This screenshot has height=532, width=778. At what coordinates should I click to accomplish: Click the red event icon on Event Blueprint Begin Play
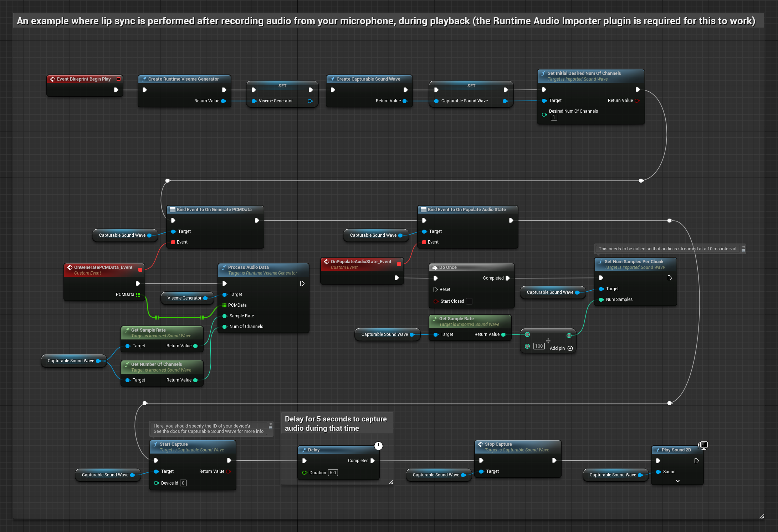[53, 79]
